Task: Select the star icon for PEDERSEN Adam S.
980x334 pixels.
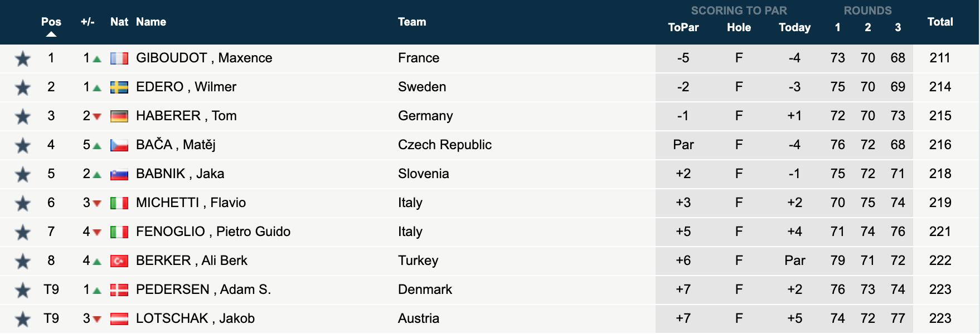Action: 22,290
